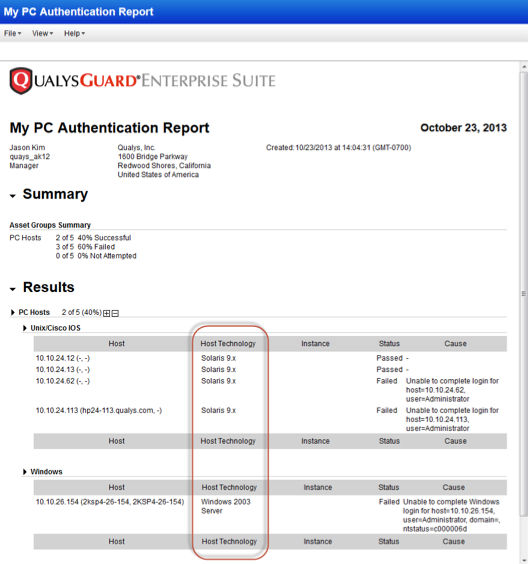
Task: Click the collapse-all minus icon beside PC Hosts
Action: [x=115, y=313]
